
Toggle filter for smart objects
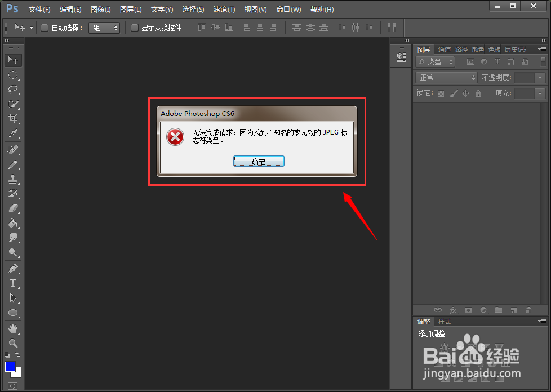(525, 62)
